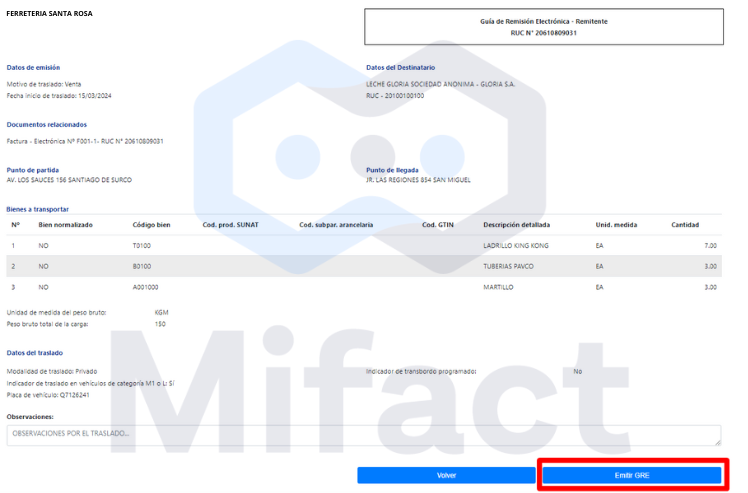The height and width of the screenshot is (493, 748).
Task: Click the Volver button
Action: [x=447, y=475]
